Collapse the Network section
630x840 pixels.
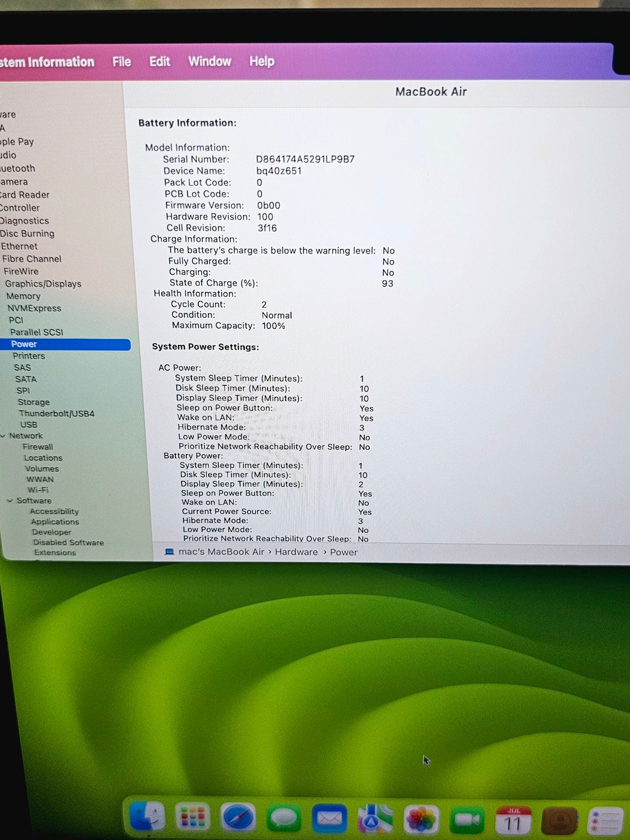click(x=3, y=436)
